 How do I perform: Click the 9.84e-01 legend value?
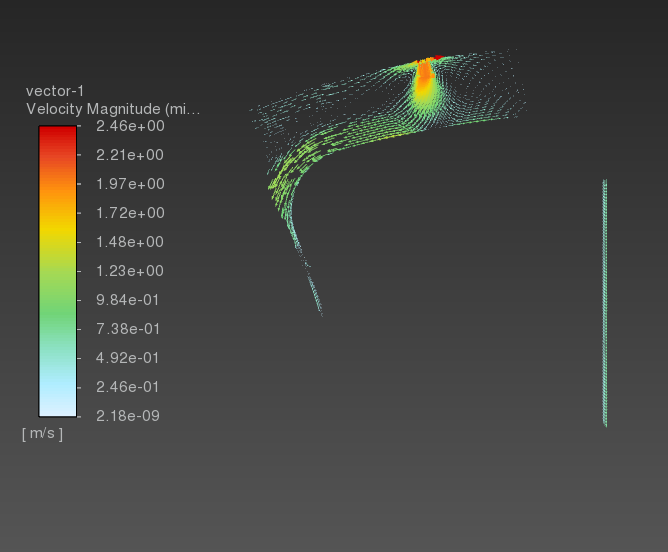(127, 300)
